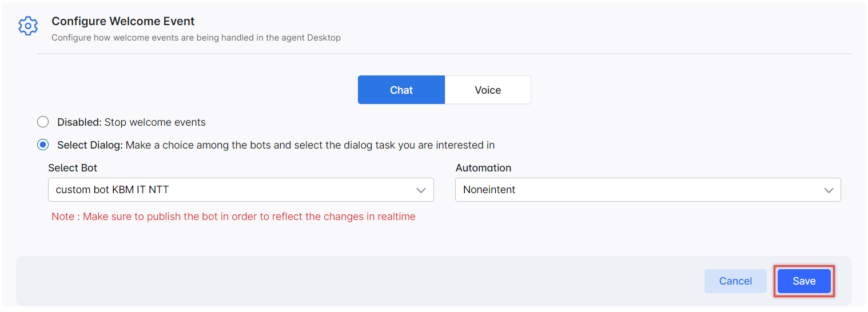Screen dimensions: 868x312
Task: Select the Select Dialog radio button
Action: pyautogui.click(x=43, y=145)
